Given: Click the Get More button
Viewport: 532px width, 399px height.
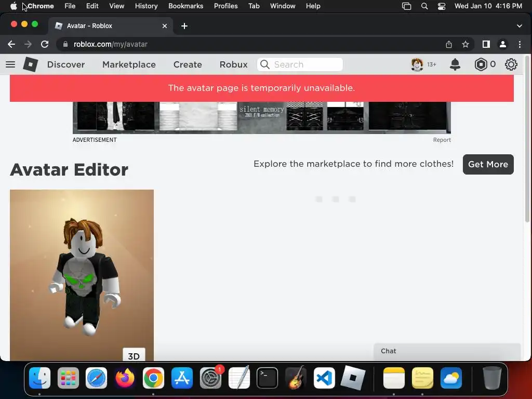Looking at the screenshot, I should coord(488,164).
